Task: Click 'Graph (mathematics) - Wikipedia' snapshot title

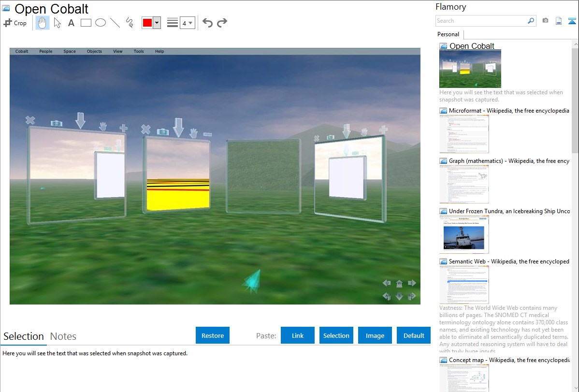Action: pyautogui.click(x=509, y=161)
